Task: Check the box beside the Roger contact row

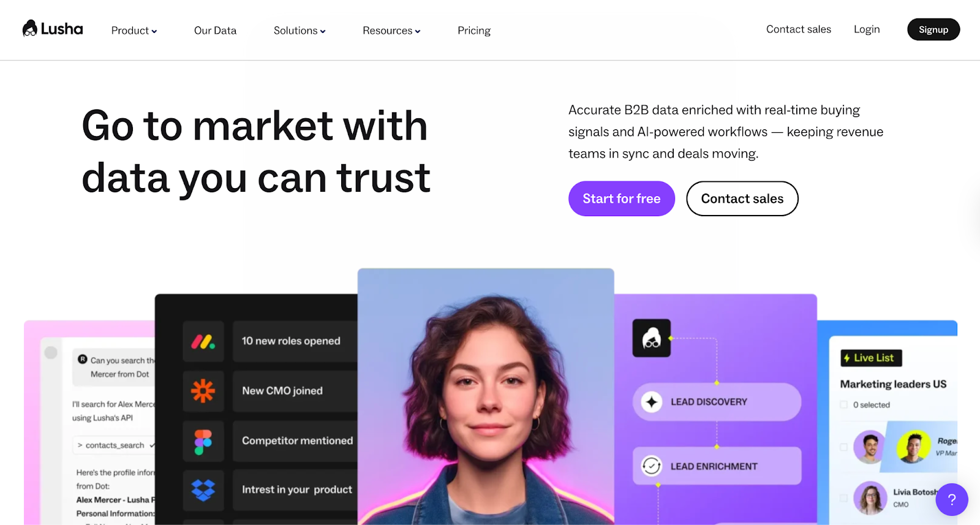Action: tap(844, 447)
